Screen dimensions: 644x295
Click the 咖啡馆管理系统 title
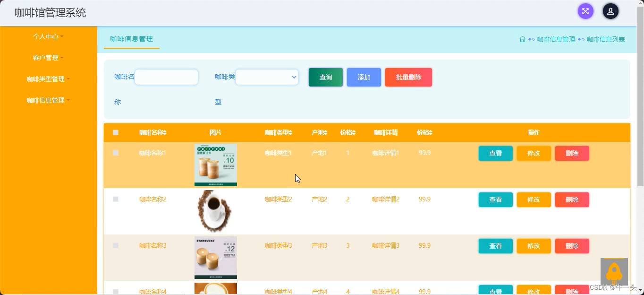pos(50,13)
